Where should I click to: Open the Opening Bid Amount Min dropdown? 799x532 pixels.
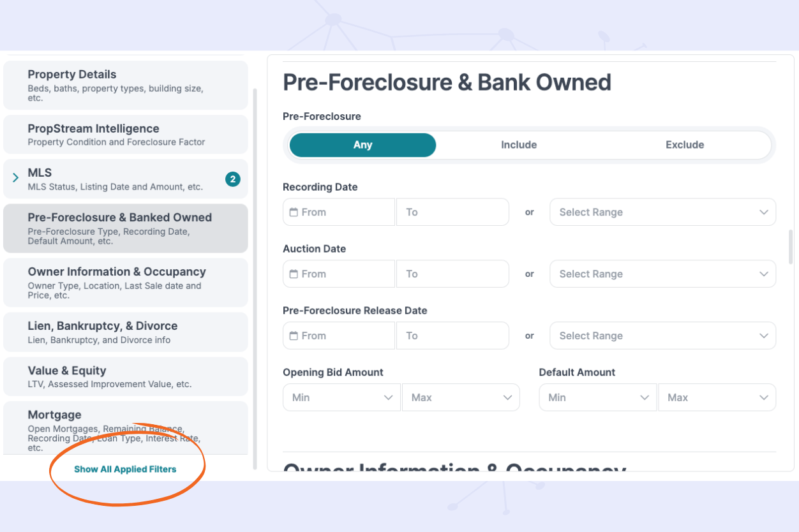tap(341, 397)
